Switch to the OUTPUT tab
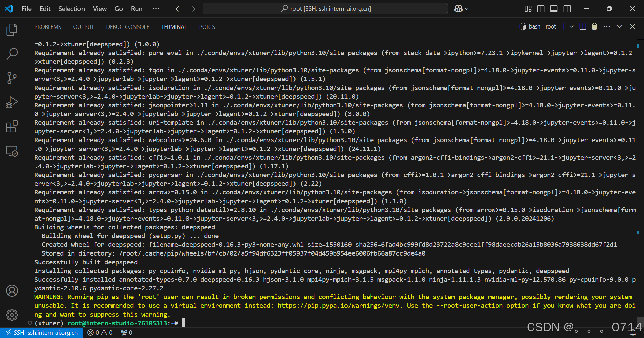Image resolution: width=644 pixels, height=338 pixels. coord(84,27)
